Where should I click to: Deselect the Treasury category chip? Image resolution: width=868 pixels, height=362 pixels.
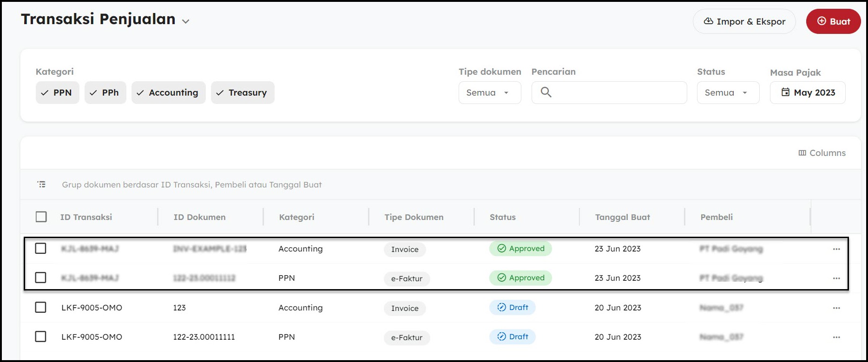(x=242, y=93)
